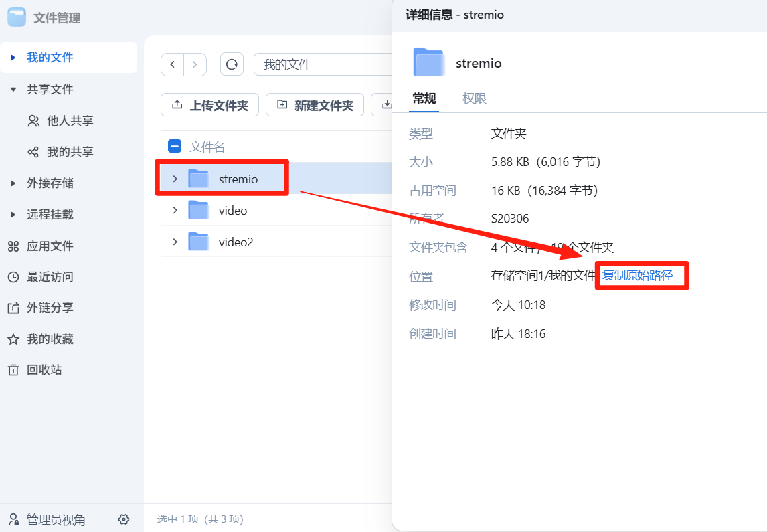
Task: Open settings gear next to 管理员视角
Action: point(123,519)
